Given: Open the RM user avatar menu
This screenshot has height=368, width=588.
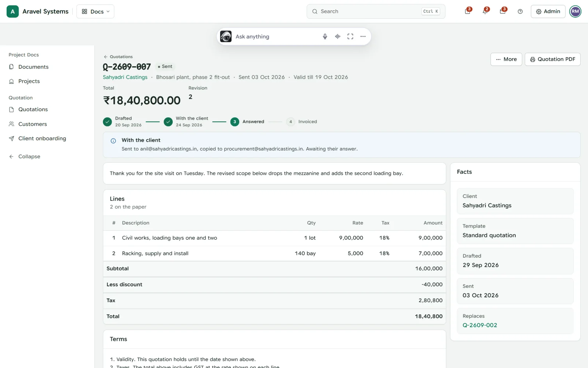Looking at the screenshot, I should click(575, 11).
